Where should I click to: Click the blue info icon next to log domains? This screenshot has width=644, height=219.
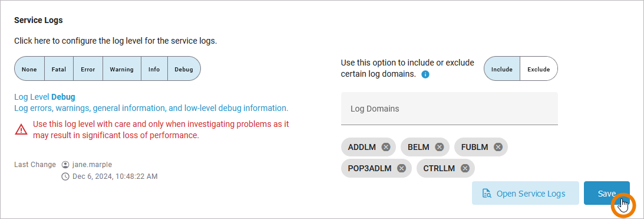pyautogui.click(x=425, y=74)
